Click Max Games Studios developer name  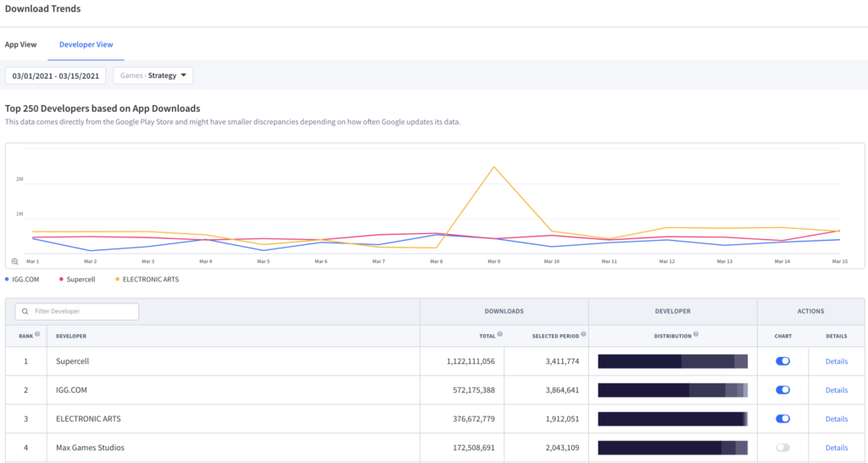pos(90,448)
